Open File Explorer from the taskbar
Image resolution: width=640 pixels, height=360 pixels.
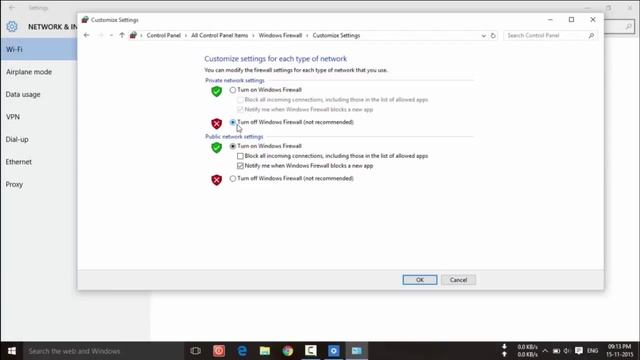tap(265, 351)
